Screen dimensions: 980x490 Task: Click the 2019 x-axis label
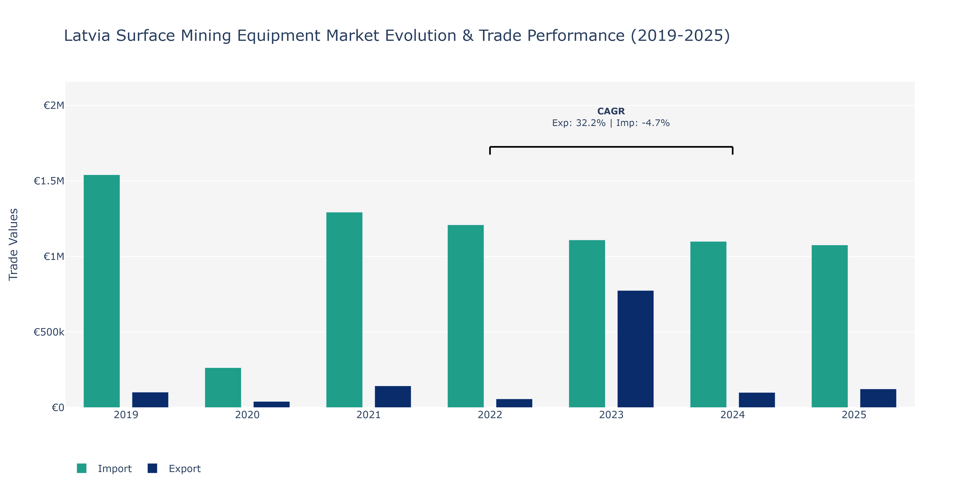(126, 415)
